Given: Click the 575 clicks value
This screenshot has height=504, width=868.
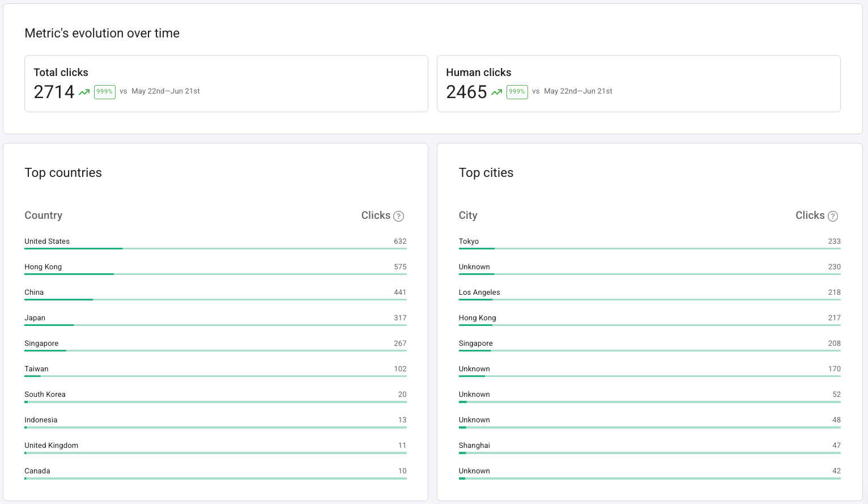Looking at the screenshot, I should [400, 267].
